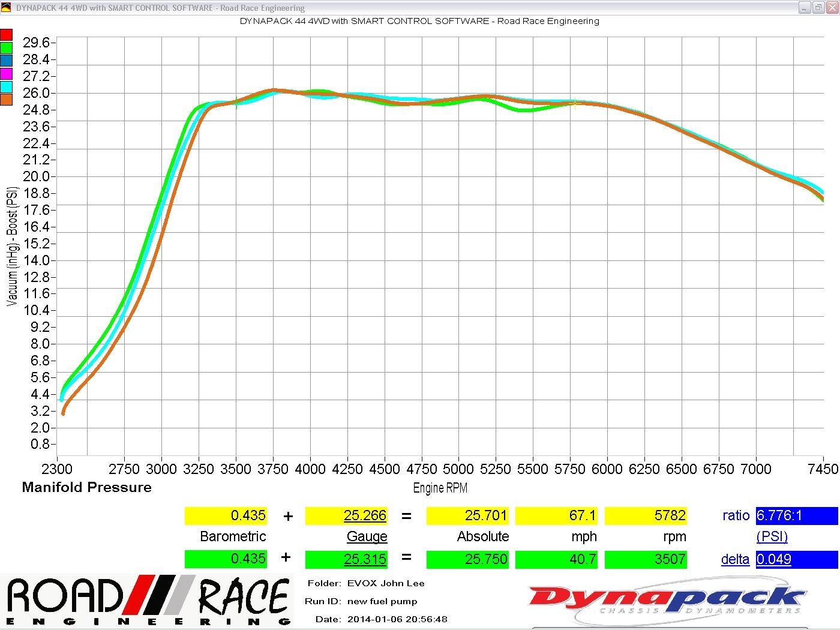Select the cyan run color swatch
Screen dimensions: 840x630
[x=6, y=87]
